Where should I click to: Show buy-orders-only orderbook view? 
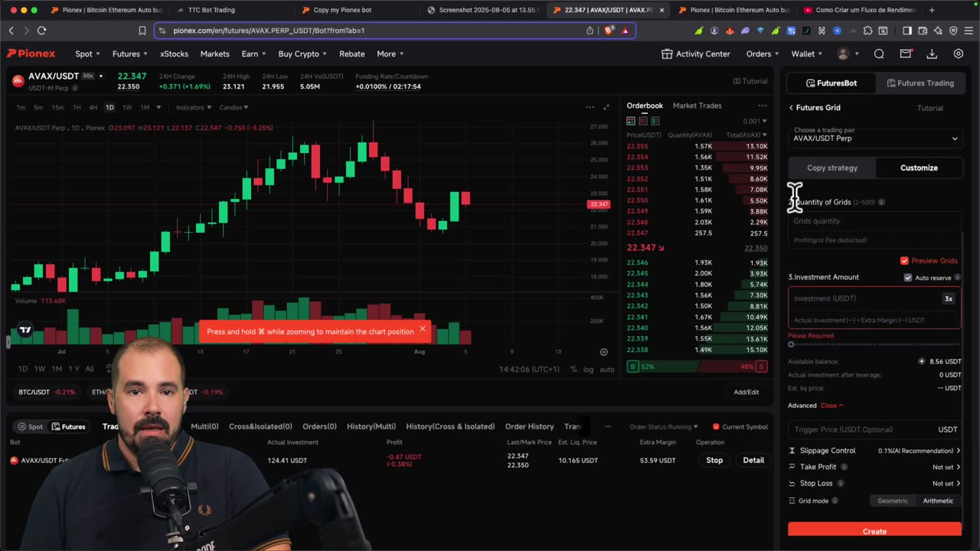[x=655, y=121]
